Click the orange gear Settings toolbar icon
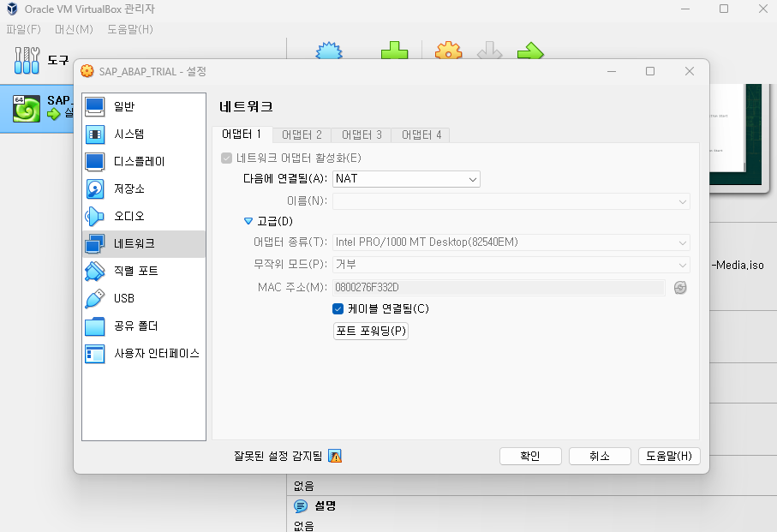The width and height of the screenshot is (777, 532). click(448, 51)
